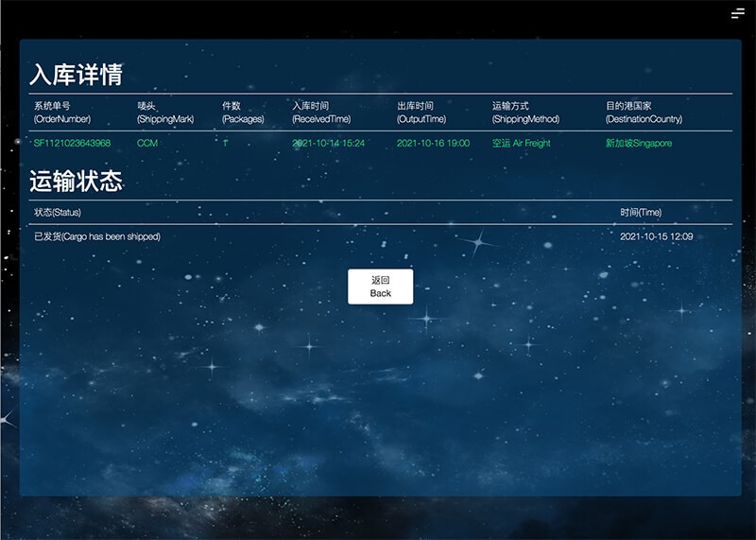Image resolution: width=756 pixels, height=540 pixels.
Task: Click the 返回 Back button
Action: click(381, 287)
